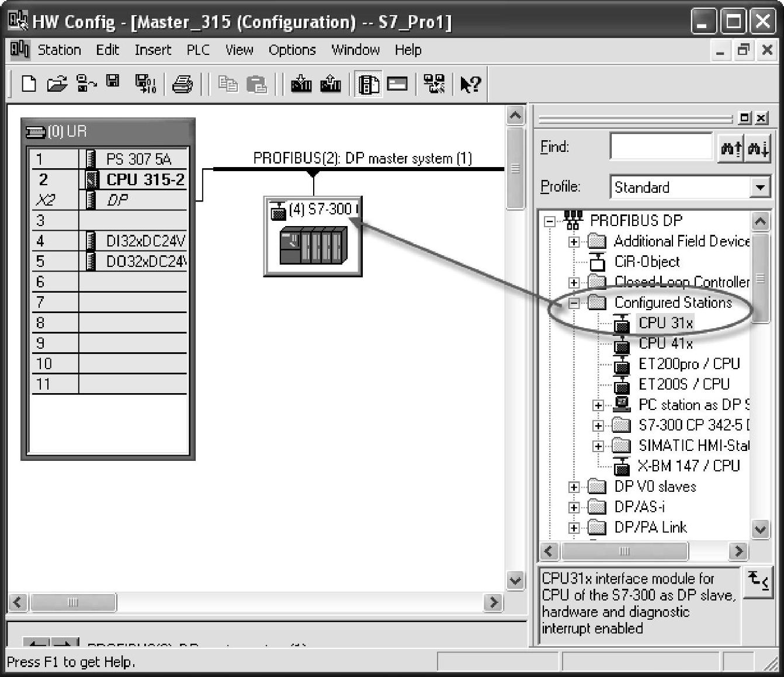Select ET200S / CPU catalog entry
This screenshot has height=677, width=784.
click(684, 384)
